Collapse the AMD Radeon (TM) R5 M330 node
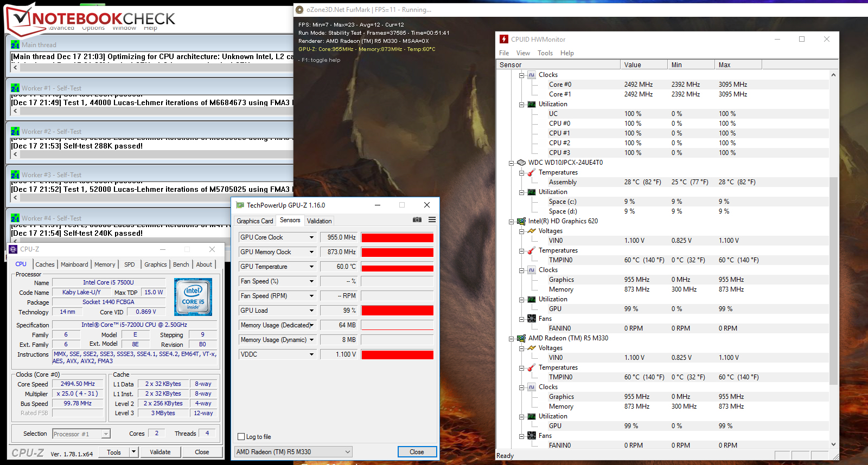The image size is (868, 465). (511, 338)
